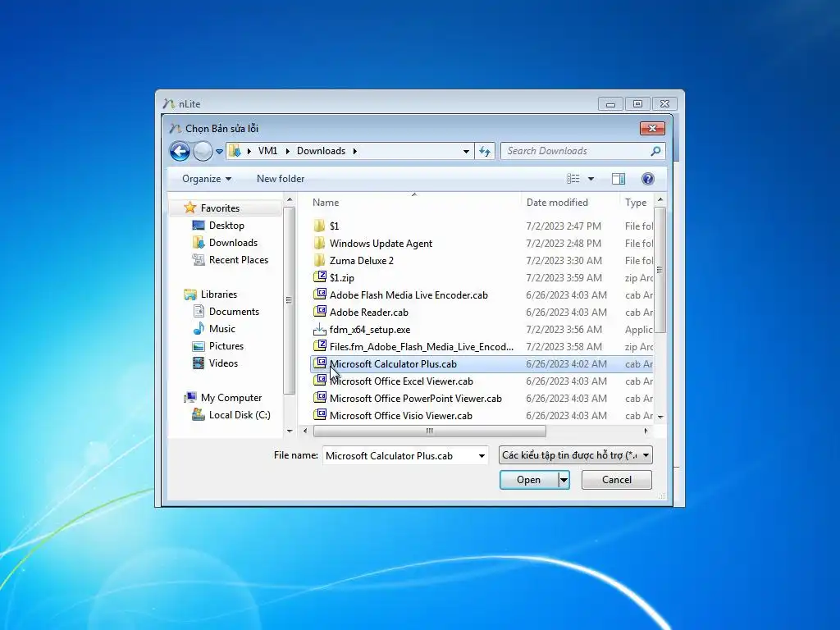
Task: Open the Help icon
Action: click(648, 179)
